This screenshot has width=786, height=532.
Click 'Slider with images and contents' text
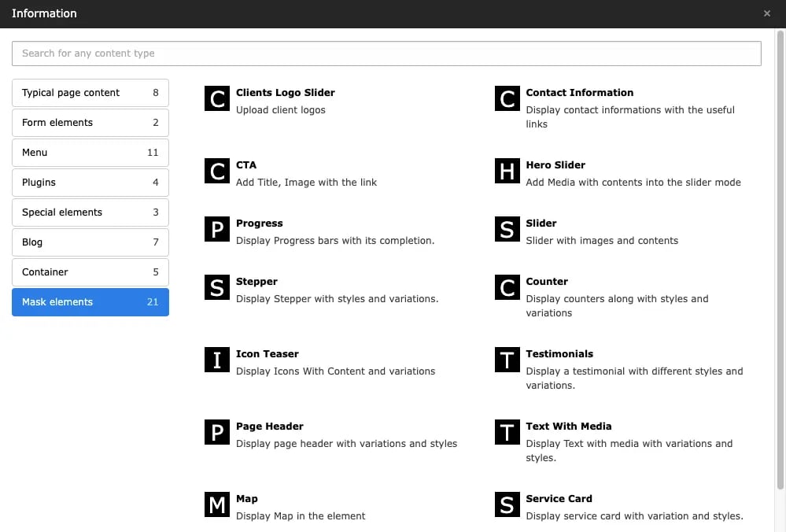(602, 241)
